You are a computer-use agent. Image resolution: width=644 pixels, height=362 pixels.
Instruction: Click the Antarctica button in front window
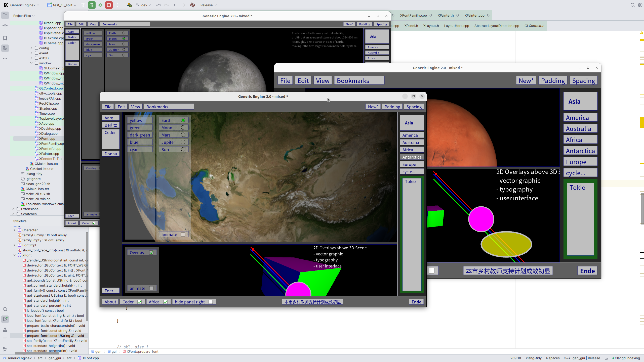coord(412,157)
